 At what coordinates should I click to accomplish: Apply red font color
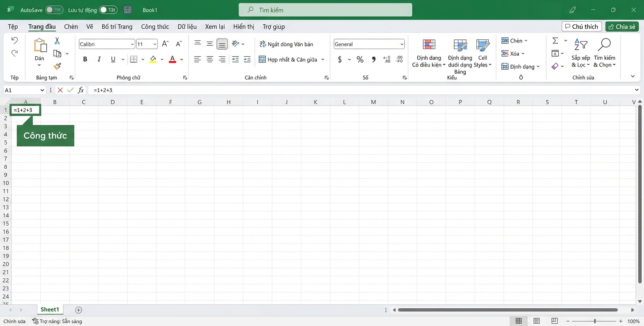[172, 59]
